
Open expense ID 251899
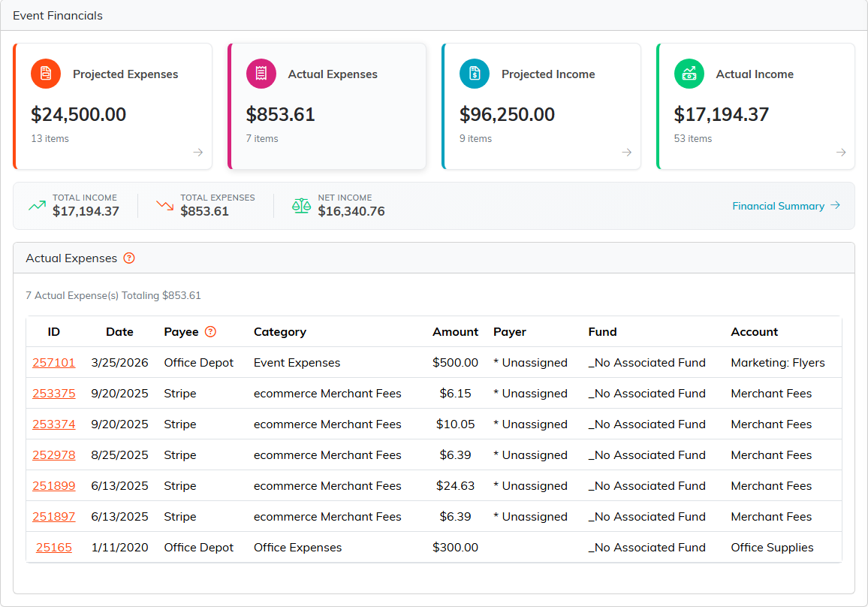pos(54,486)
